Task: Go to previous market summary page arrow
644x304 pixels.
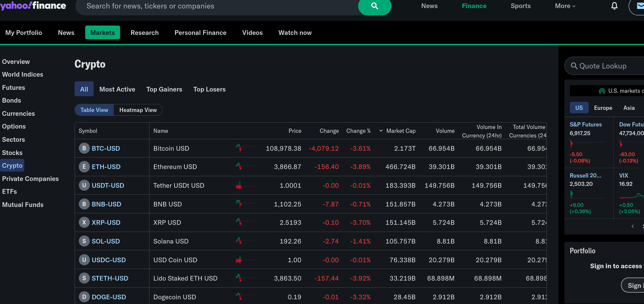Action: tap(632, 227)
